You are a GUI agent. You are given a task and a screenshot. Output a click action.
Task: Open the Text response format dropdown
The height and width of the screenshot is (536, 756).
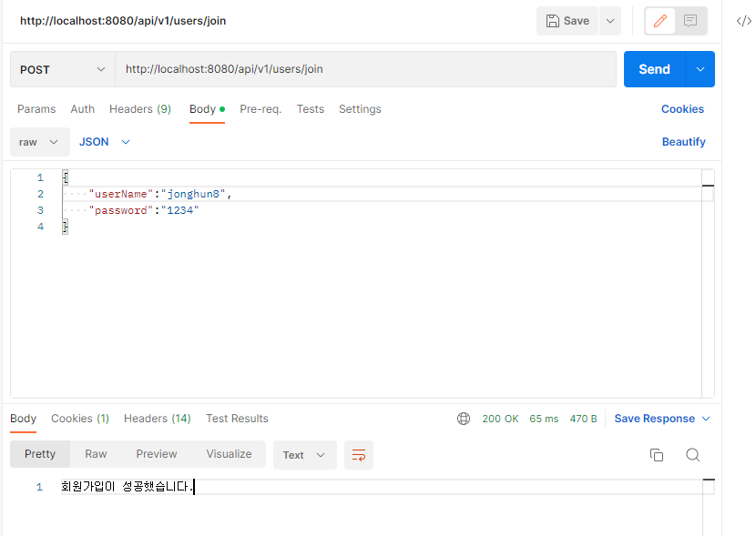(304, 455)
